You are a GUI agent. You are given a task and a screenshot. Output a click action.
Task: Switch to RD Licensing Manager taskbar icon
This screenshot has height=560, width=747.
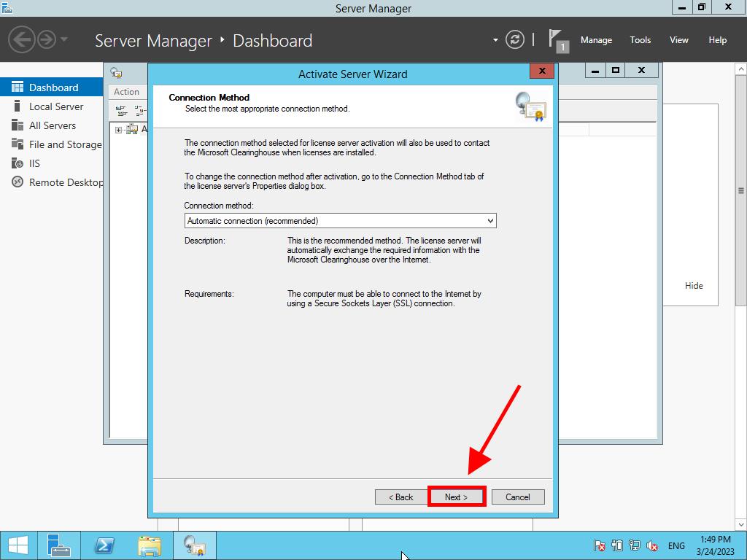[194, 545]
